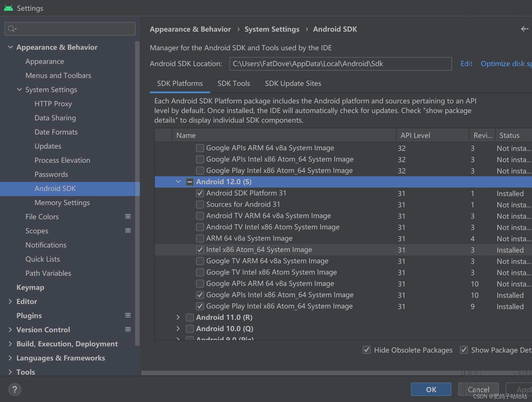Screen dimensions: 532x402
Task: Click the horizontal scrollbar at bottom
Action: (336, 373)
